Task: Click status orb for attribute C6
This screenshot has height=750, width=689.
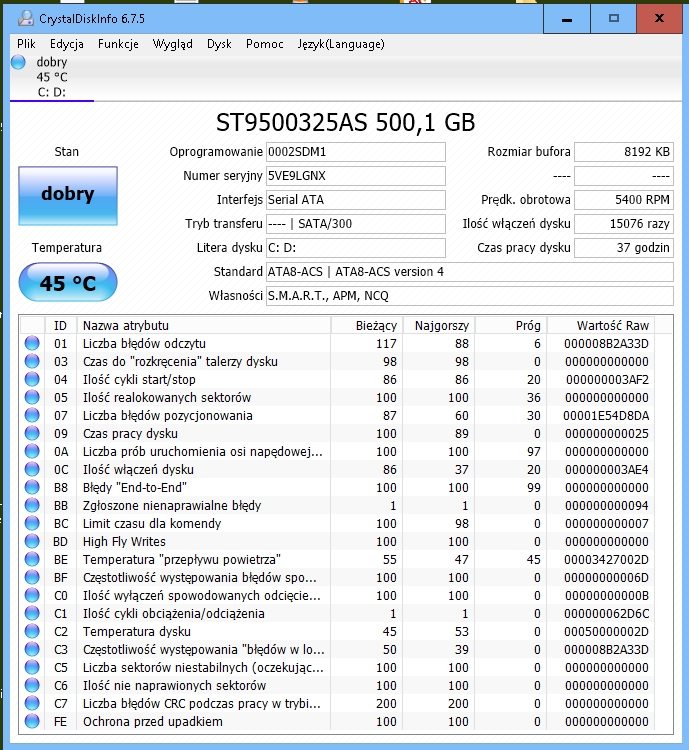Action: [x=32, y=685]
